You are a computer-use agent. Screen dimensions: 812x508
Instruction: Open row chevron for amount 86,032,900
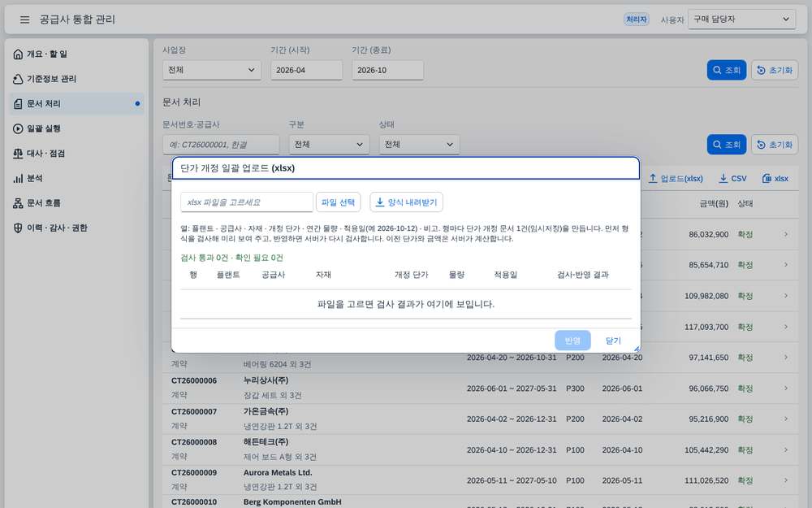tap(785, 234)
